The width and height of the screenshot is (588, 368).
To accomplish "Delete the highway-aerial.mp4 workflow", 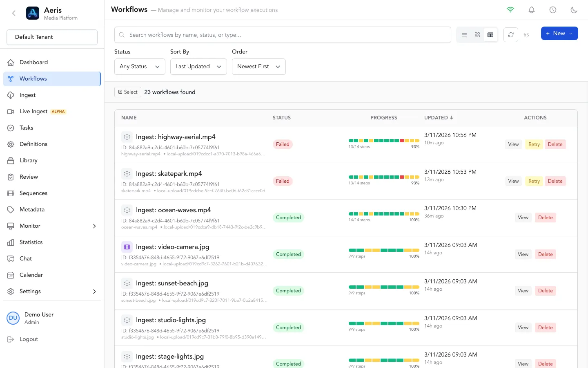I will [555, 144].
